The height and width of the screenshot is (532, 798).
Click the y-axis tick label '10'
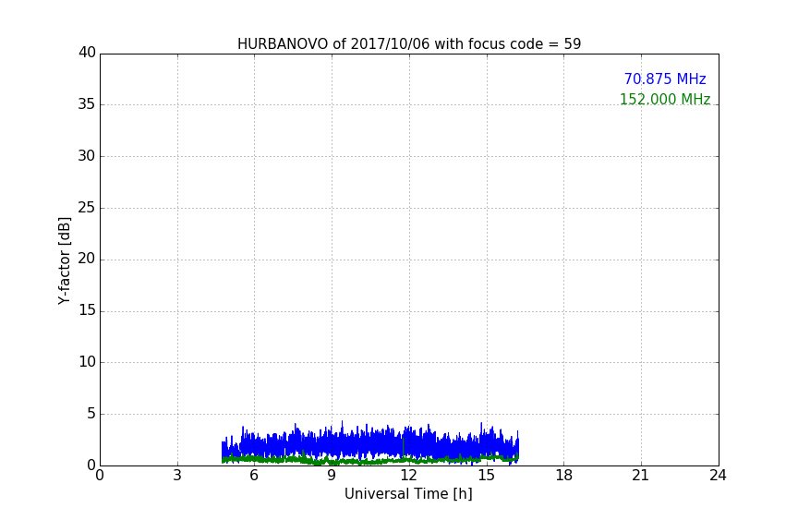pyautogui.click(x=87, y=362)
